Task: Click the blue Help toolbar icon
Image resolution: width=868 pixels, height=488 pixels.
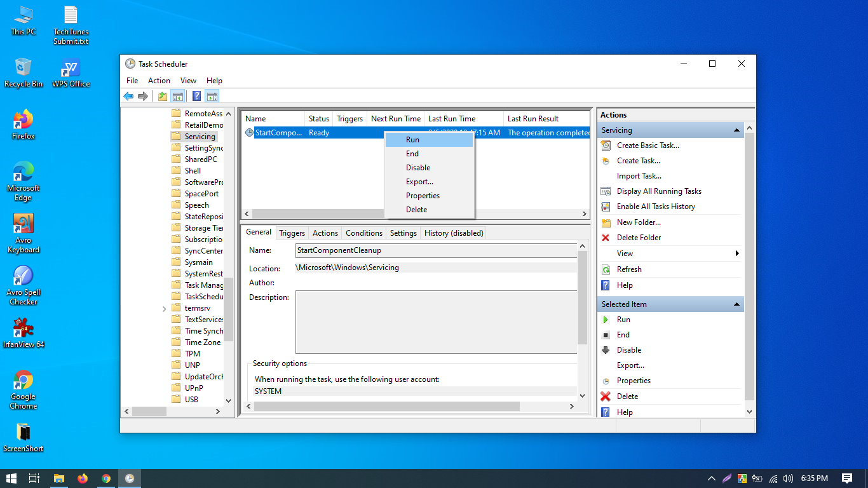Action: [x=197, y=96]
